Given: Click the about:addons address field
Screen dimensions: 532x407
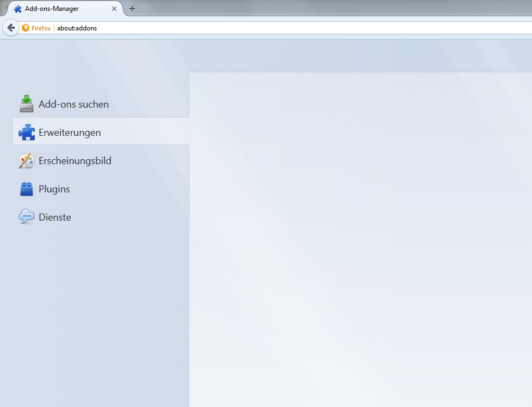Looking at the screenshot, I should tap(272, 28).
